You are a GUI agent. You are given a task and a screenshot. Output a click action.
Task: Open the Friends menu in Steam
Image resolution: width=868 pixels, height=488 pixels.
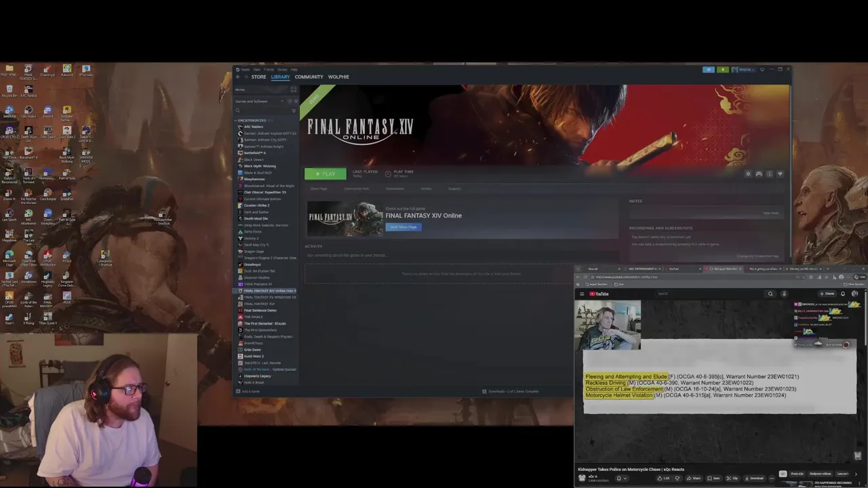[x=269, y=69]
